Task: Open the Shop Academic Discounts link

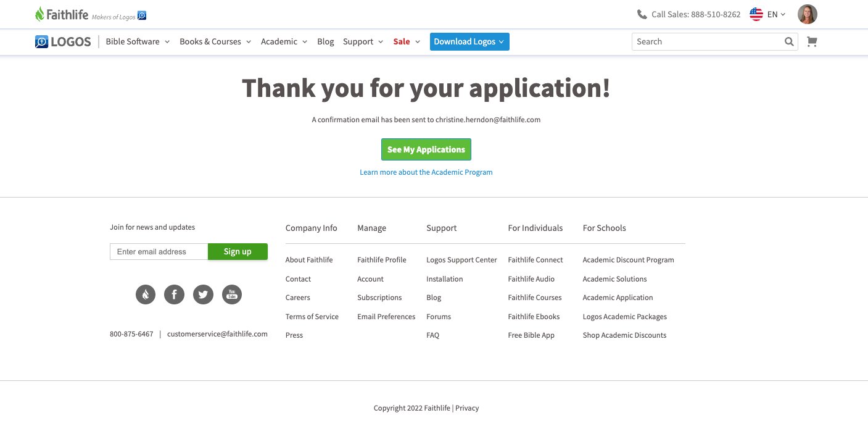Action: [625, 335]
